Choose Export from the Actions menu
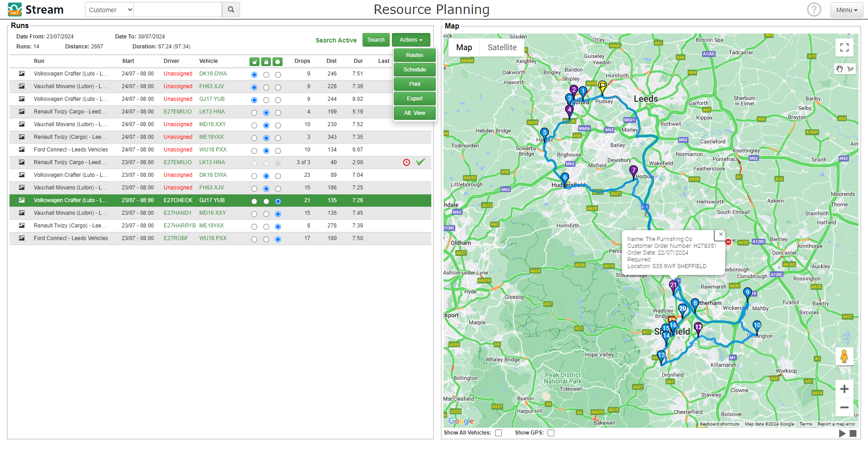Screen dimensions: 868x449 coord(414,99)
